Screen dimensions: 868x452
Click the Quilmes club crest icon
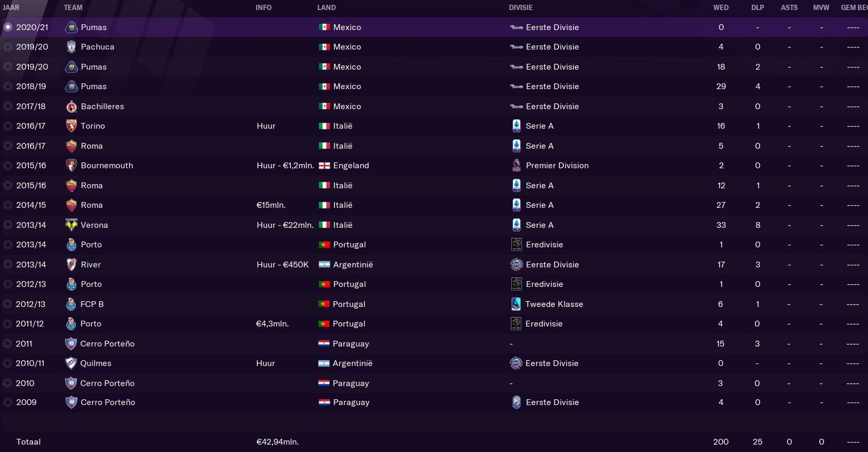71,363
